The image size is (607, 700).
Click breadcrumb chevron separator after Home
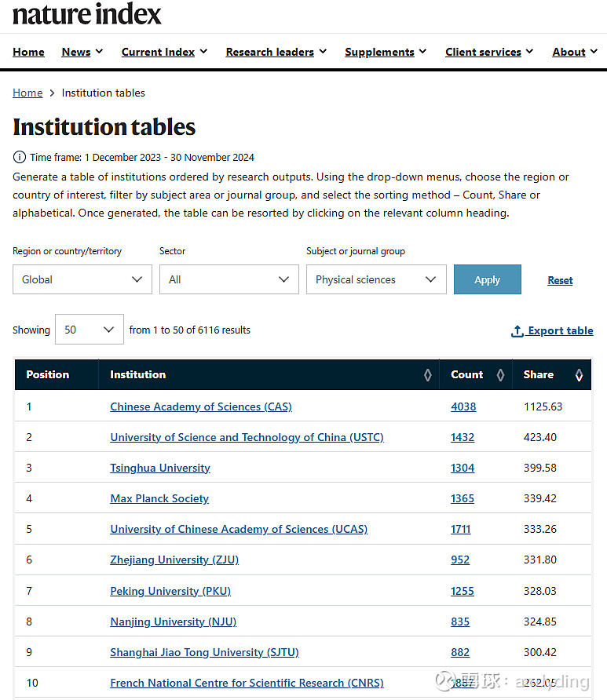[x=53, y=93]
